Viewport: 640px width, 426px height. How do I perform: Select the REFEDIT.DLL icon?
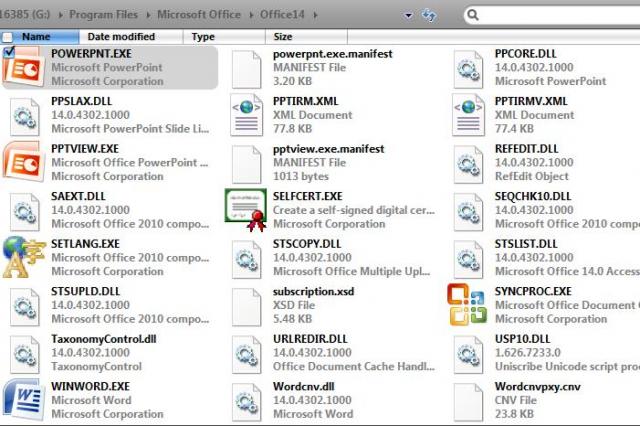coord(468,164)
